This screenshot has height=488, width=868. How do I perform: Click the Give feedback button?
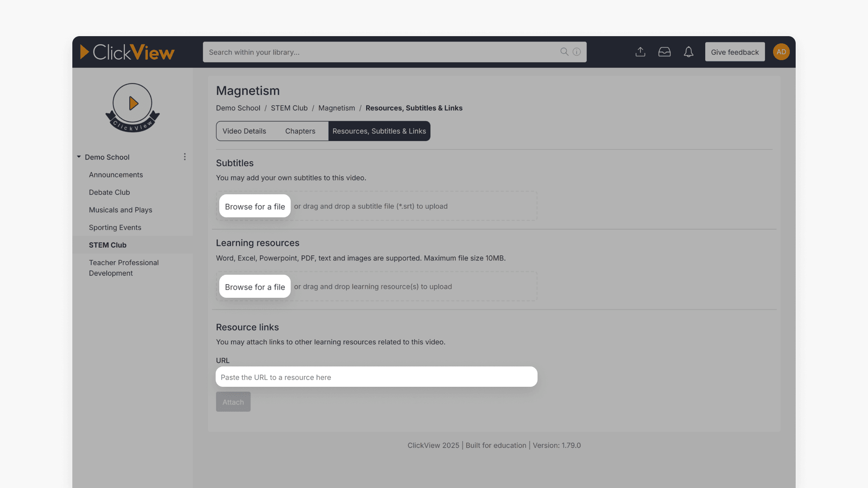(x=735, y=52)
